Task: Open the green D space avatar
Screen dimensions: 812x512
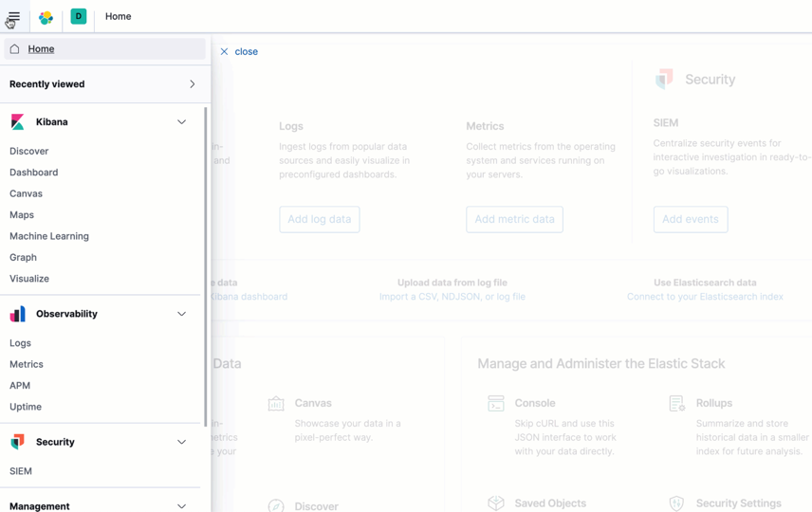Action: click(x=79, y=16)
